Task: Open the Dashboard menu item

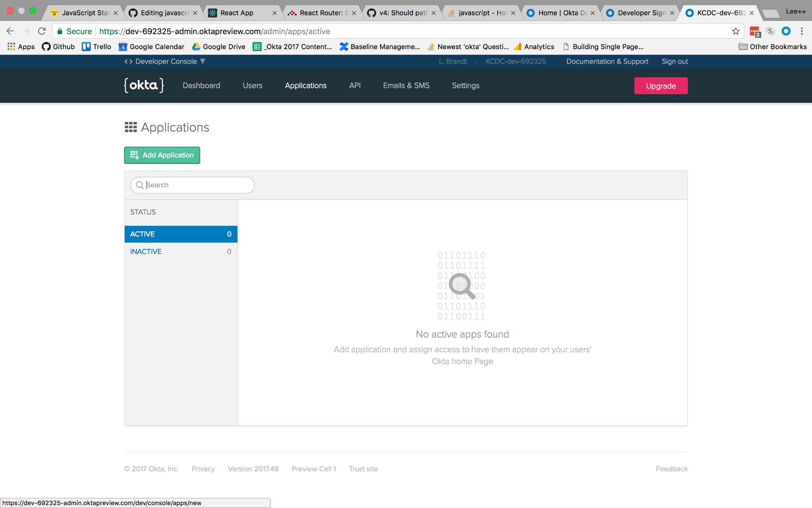Action: tap(201, 86)
